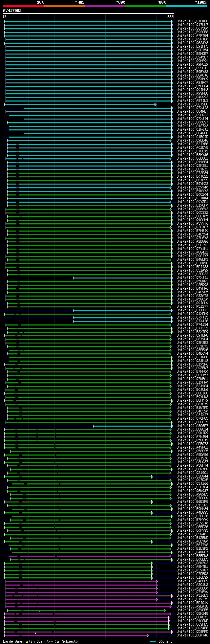Select the UniRef100_P74134 label
The width and height of the screenshot is (210, 644).
192,324
